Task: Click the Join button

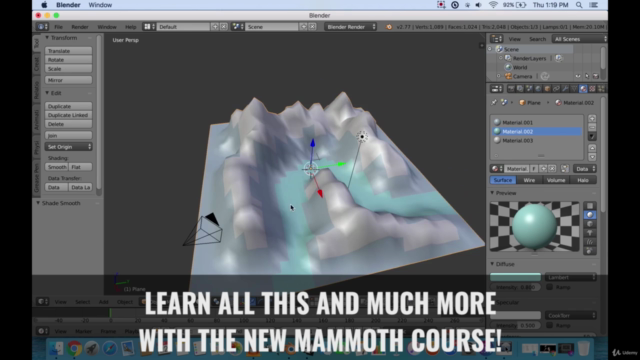Action: 69,136
